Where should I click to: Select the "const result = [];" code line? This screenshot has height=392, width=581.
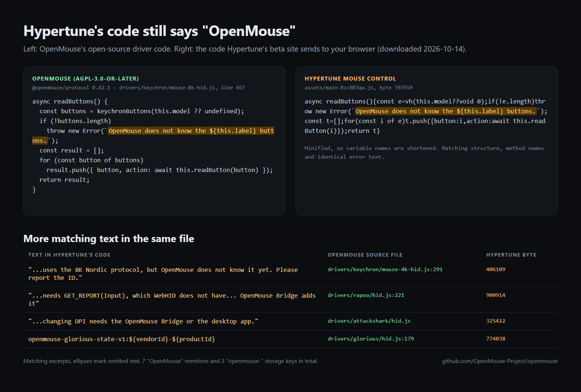tap(72, 151)
